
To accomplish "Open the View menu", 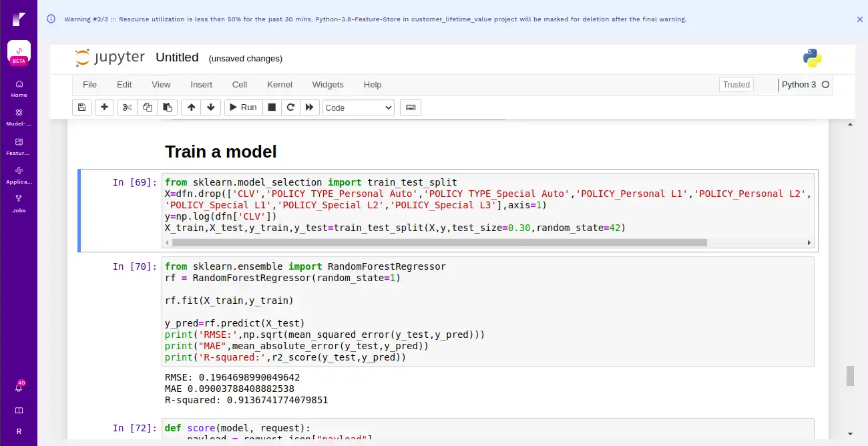I will pos(161,84).
